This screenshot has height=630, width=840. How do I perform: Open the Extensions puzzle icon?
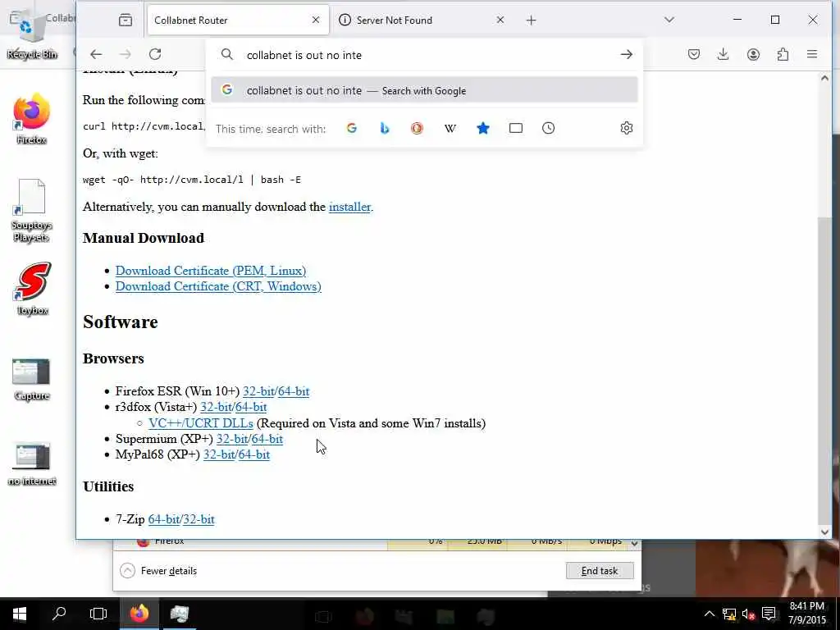click(783, 54)
